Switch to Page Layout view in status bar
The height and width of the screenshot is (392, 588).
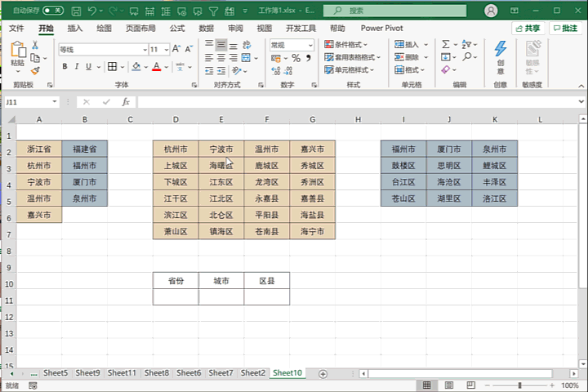click(x=448, y=385)
